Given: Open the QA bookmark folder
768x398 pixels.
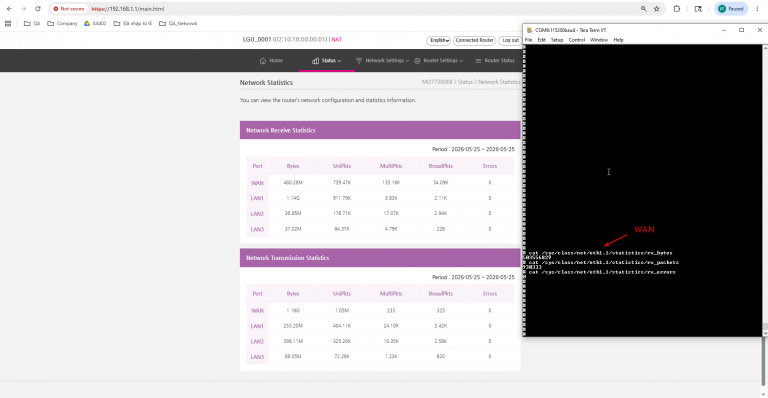Looking at the screenshot, I should click(x=32, y=23).
